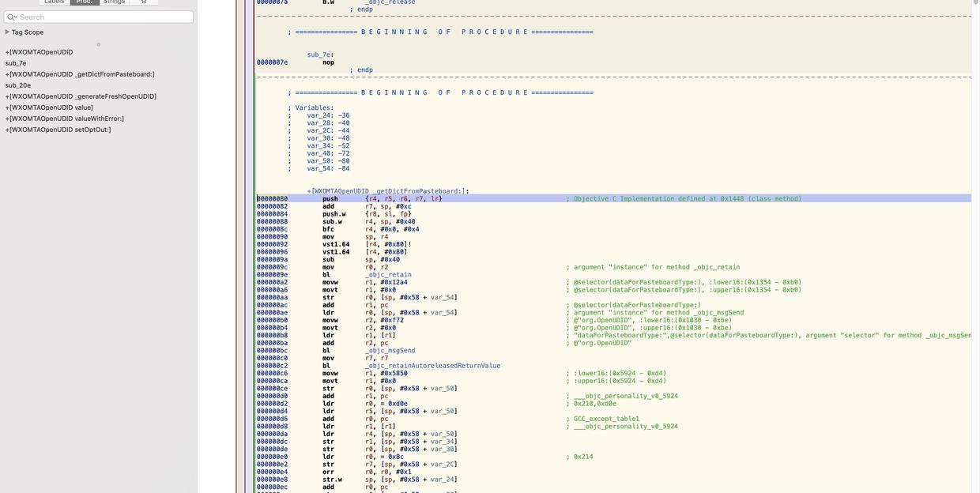Switch to the Strings tab
The width and height of the screenshot is (980, 493).
tap(114, 2)
